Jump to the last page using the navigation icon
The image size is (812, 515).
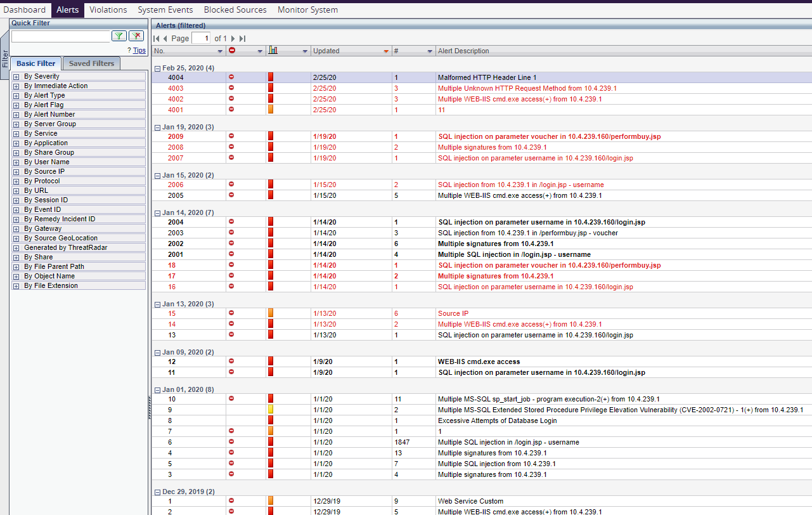(x=242, y=38)
